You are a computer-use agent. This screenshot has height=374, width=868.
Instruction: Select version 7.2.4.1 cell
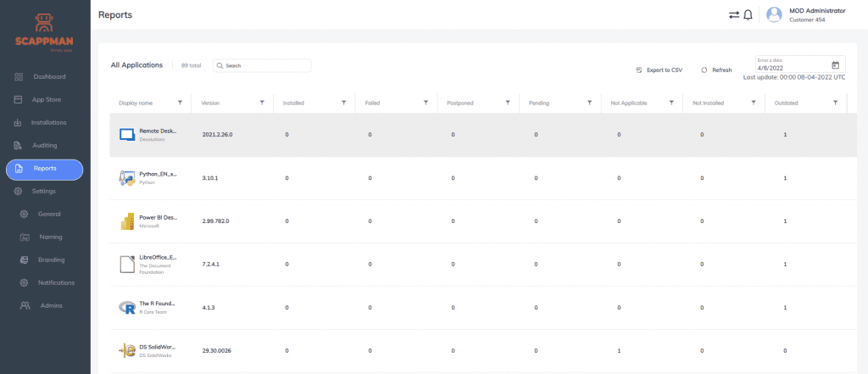pyautogui.click(x=211, y=265)
